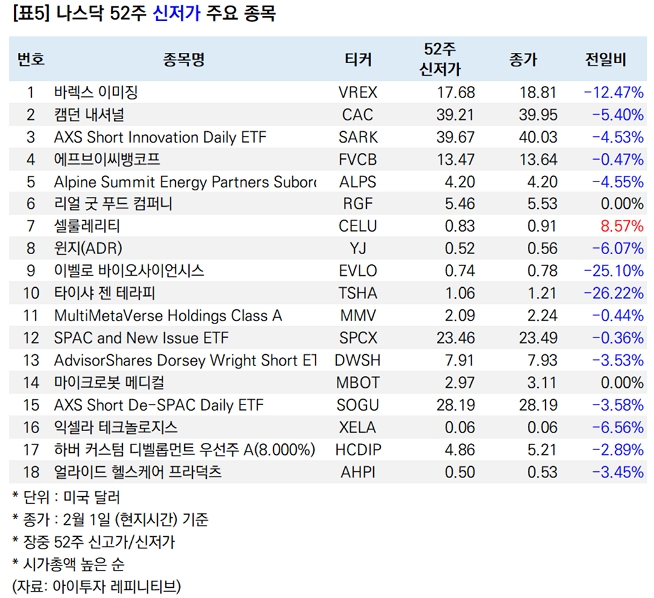Select 이벨로 바이오사이언시스 name
654x598 pixels.
click(129, 271)
